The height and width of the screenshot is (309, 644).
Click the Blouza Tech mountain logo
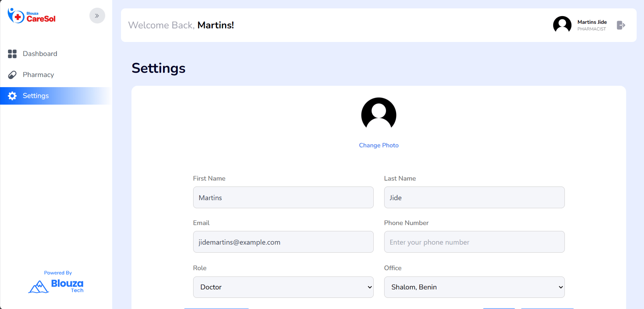pyautogui.click(x=39, y=287)
